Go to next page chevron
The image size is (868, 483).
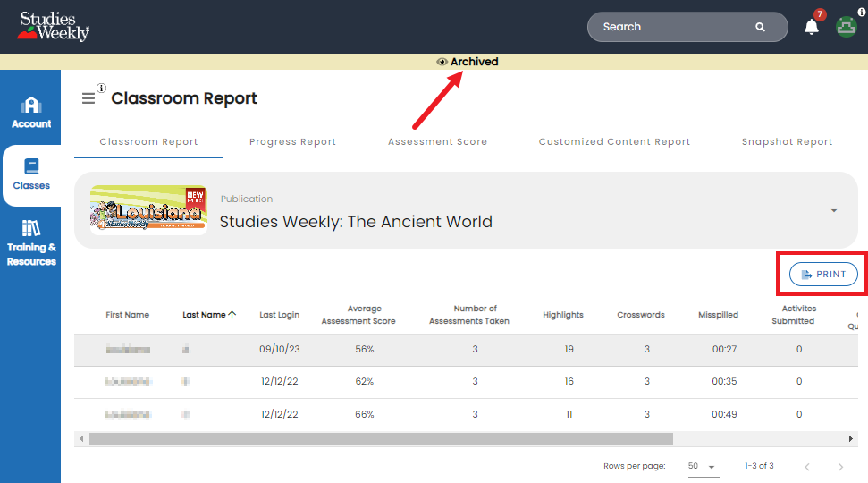coord(840,467)
